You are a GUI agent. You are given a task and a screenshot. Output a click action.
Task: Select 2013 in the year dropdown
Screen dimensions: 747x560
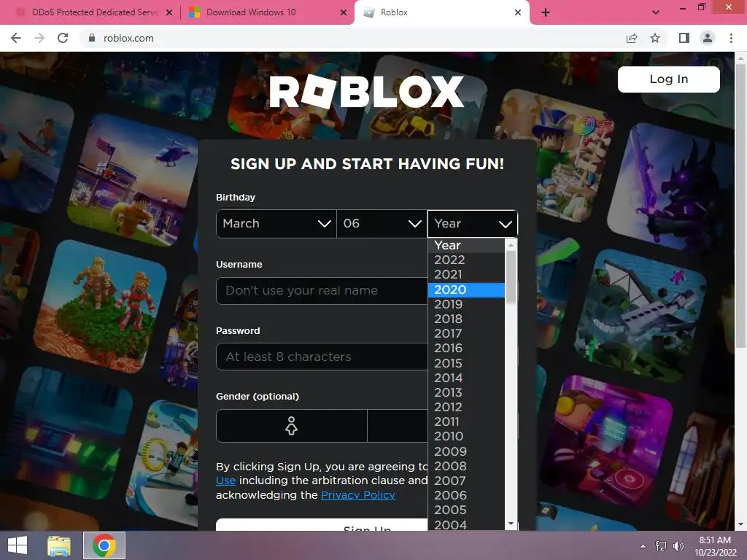(466, 393)
